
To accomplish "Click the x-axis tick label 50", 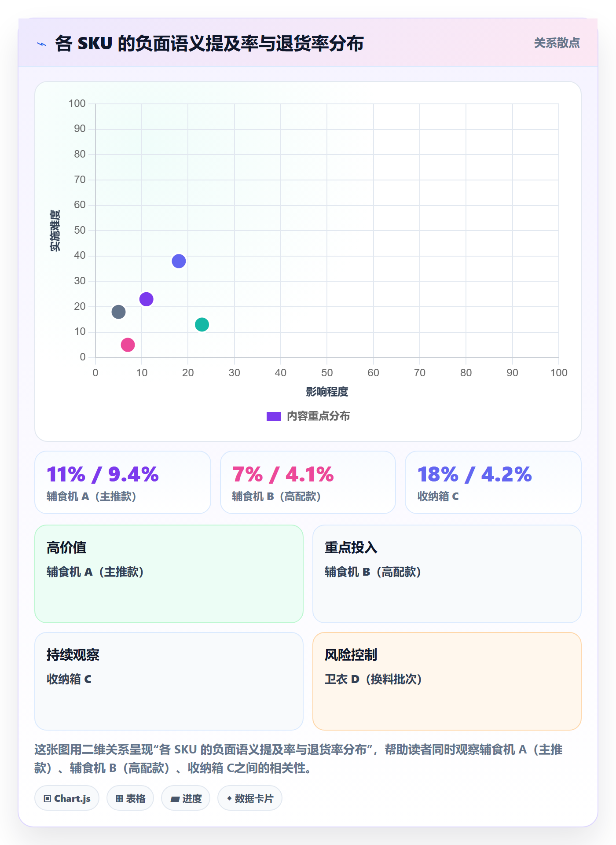I will [x=327, y=373].
